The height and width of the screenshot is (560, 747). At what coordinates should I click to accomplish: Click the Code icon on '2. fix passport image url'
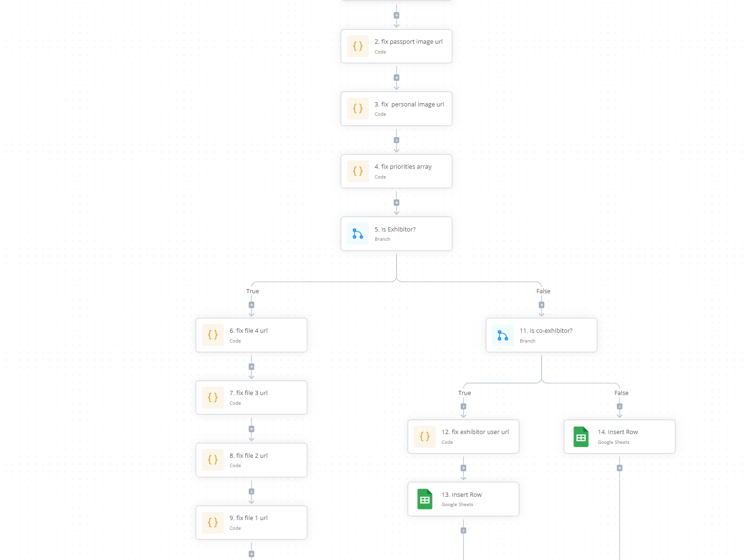[358, 46]
